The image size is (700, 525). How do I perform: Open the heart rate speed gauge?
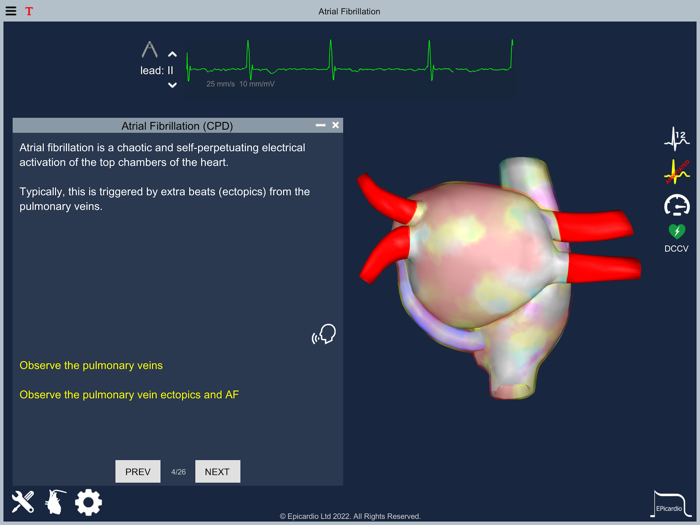click(677, 205)
